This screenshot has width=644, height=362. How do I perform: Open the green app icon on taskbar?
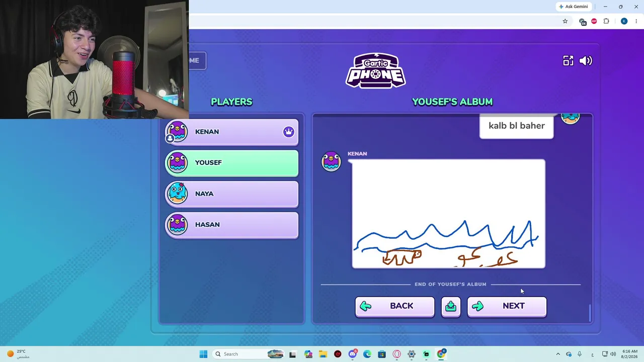tap(426, 354)
